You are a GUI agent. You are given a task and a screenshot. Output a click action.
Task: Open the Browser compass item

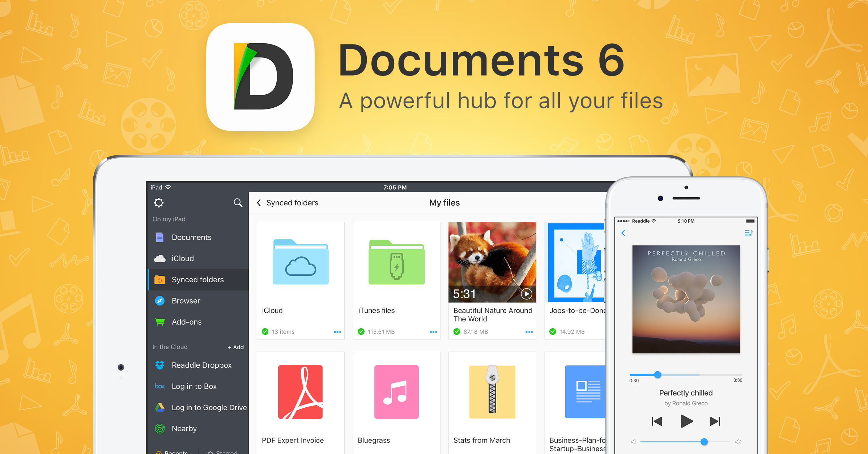[x=186, y=301]
